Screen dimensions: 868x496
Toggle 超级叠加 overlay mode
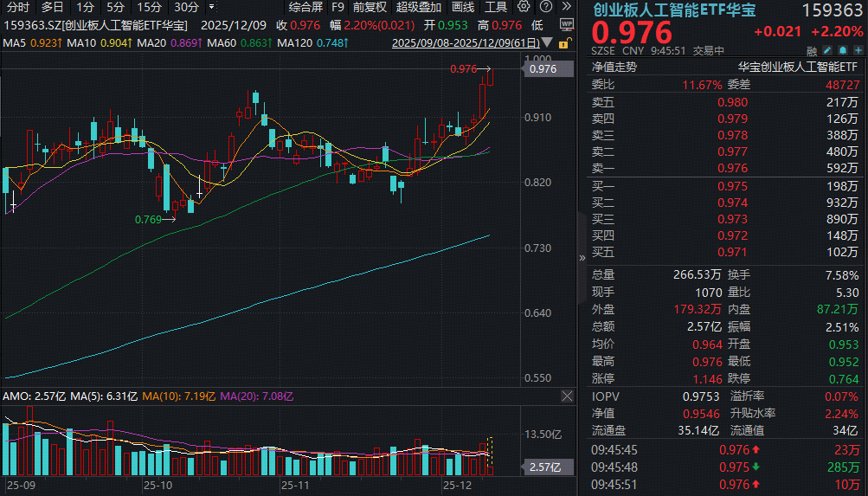tap(418, 7)
